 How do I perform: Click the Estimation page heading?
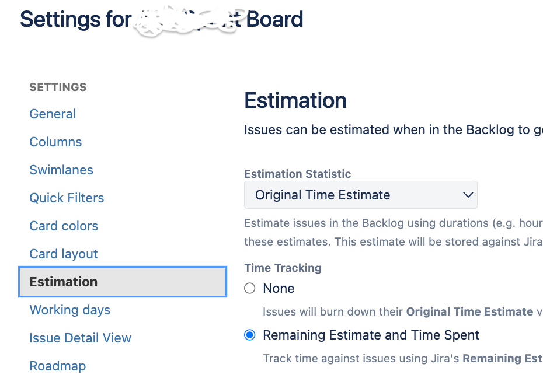point(295,100)
